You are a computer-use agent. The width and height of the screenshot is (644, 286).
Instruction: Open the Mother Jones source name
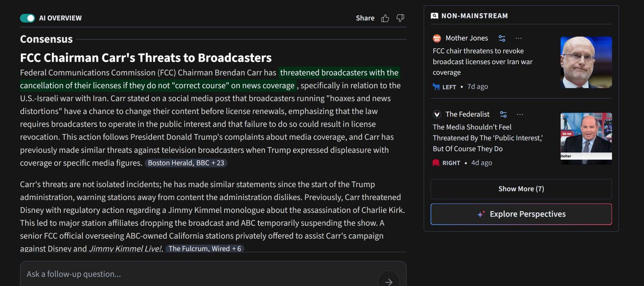[x=467, y=38]
